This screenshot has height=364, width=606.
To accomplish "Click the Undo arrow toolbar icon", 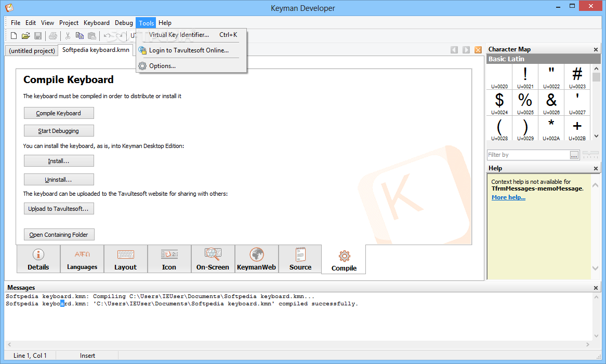I will (107, 36).
